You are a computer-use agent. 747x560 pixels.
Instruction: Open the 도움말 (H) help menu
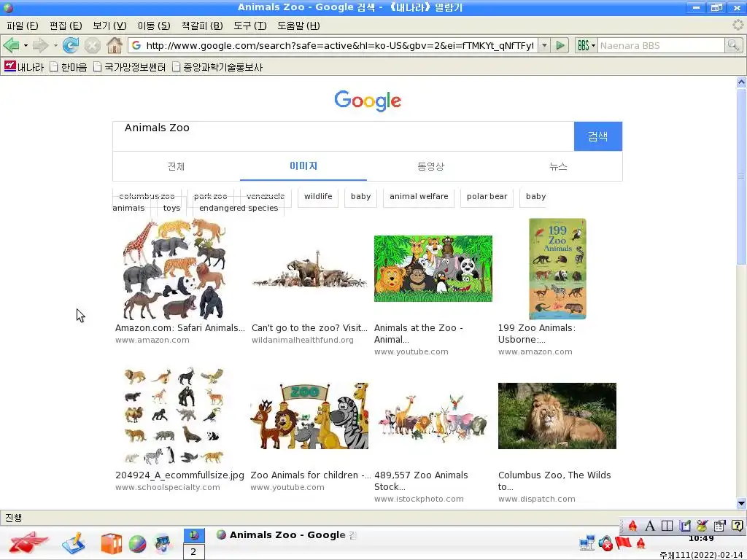[298, 26]
